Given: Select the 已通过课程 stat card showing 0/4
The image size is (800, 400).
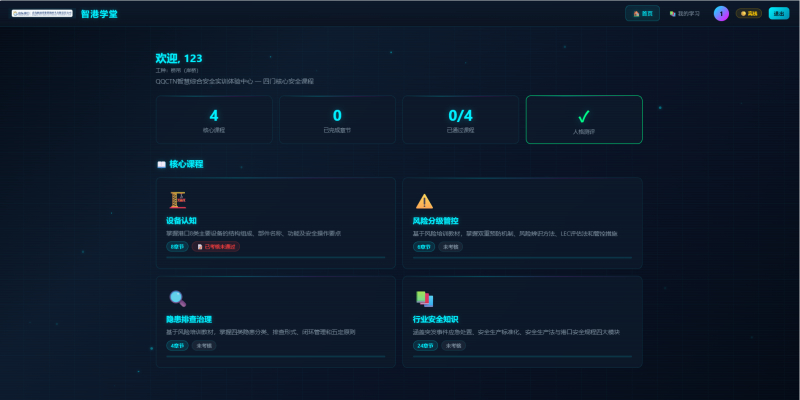Looking at the screenshot, I should click(460, 119).
